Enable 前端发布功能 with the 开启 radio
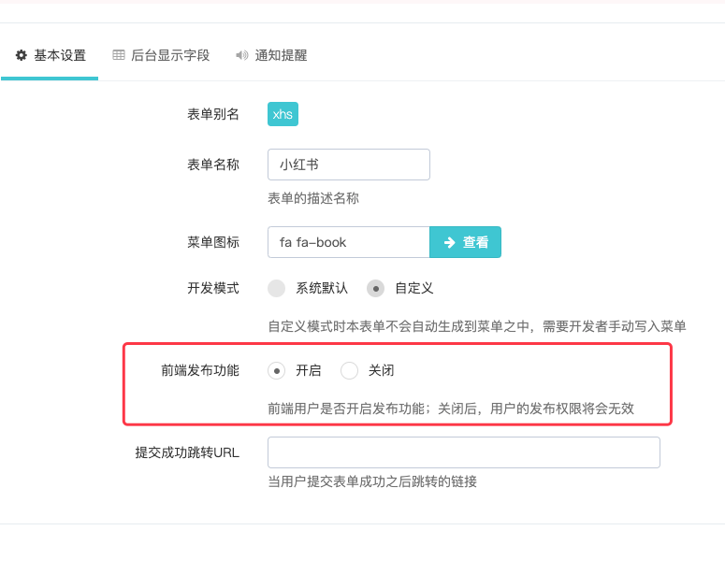The image size is (725, 588). (x=277, y=370)
